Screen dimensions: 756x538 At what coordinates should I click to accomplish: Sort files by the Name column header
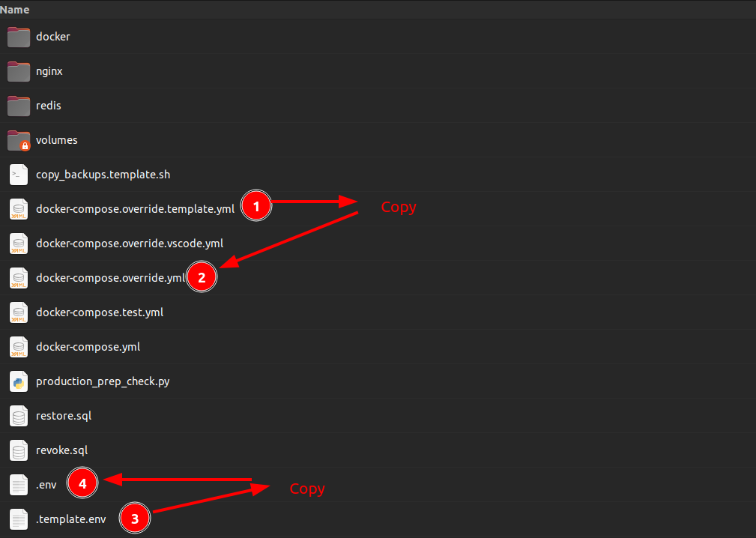pos(15,10)
